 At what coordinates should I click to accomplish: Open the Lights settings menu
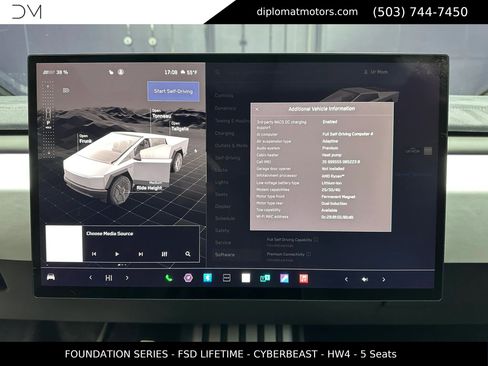[221, 182]
